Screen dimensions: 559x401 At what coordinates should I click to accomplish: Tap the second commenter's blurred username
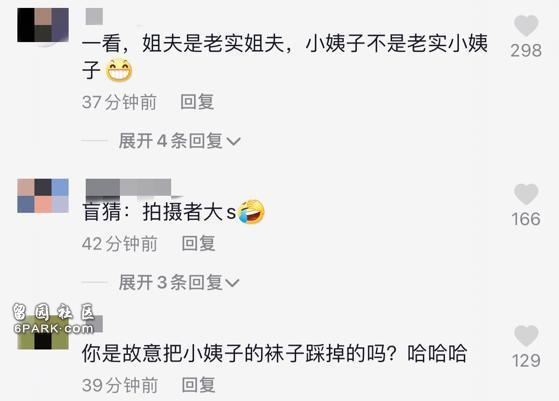(x=128, y=187)
